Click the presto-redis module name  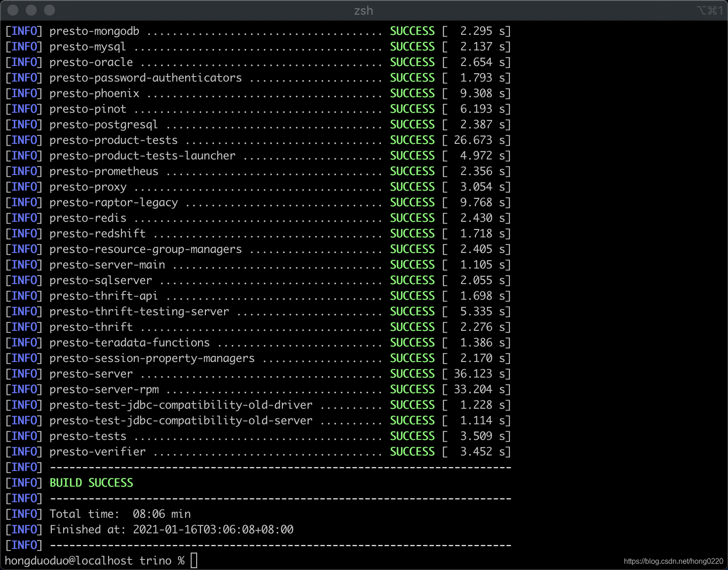tap(88, 218)
